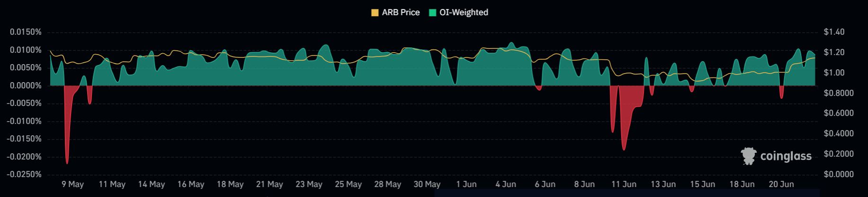This screenshot has width=868, height=197.
Task: Select the 9 May date label
Action: click(72, 184)
